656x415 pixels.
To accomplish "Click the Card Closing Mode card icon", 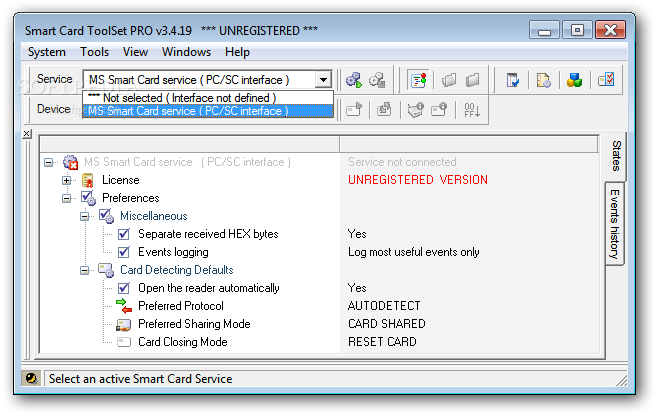I will (x=124, y=342).
